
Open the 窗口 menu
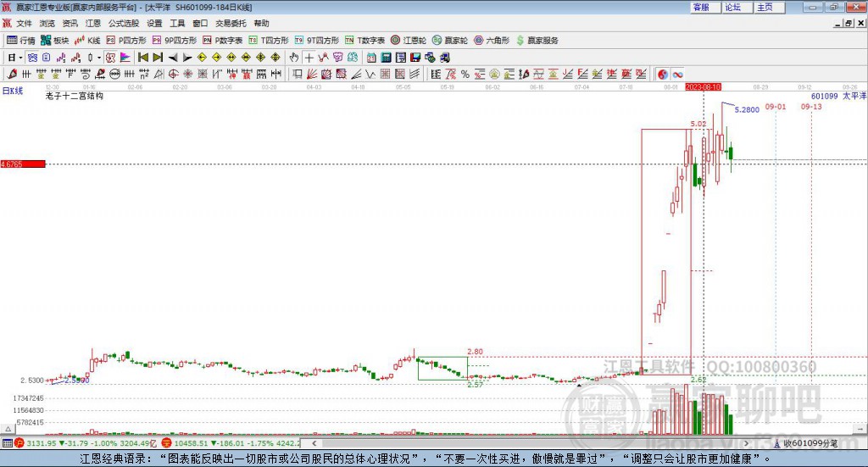(x=200, y=23)
